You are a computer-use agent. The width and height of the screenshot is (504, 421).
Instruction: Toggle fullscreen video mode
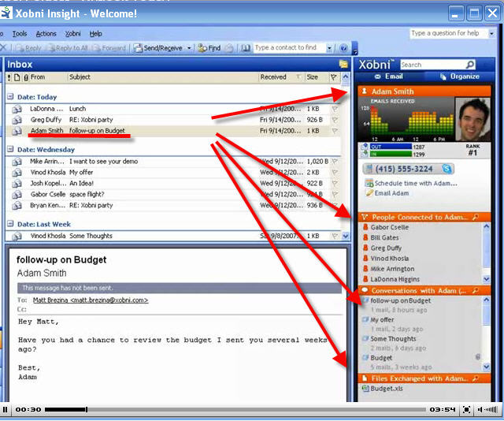(466, 409)
